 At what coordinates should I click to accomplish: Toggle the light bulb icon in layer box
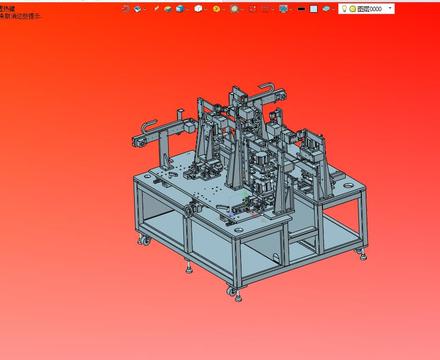pyautogui.click(x=345, y=9)
